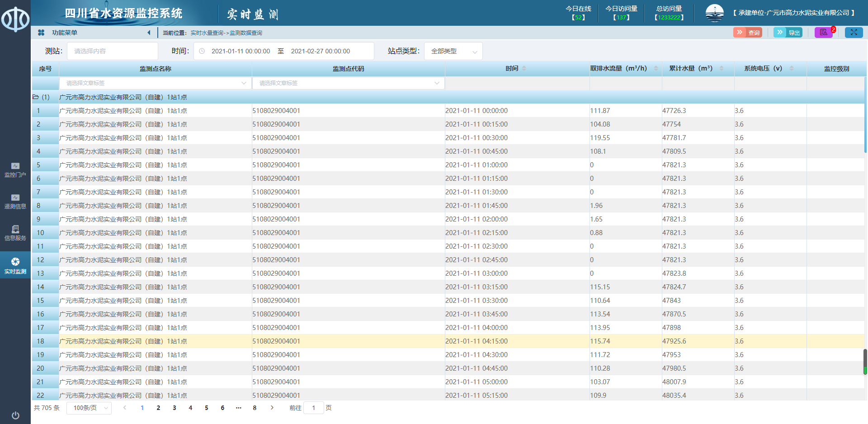Select the 实时监测 sidebar item

[x=15, y=265]
